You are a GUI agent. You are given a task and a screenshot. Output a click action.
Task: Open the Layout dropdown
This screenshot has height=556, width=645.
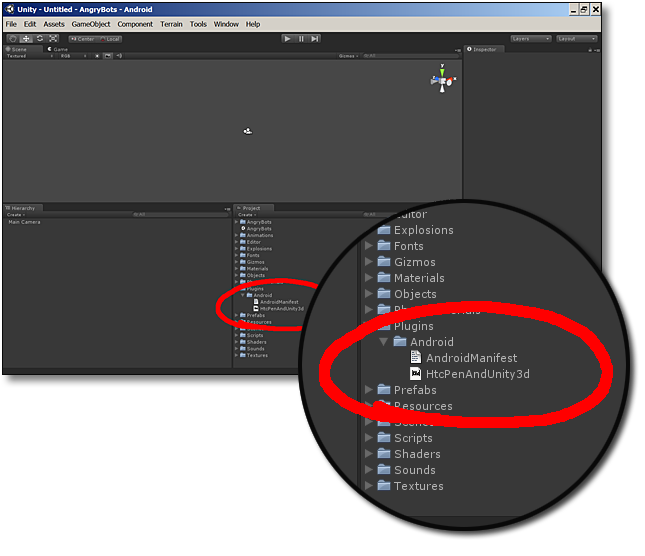(x=576, y=39)
